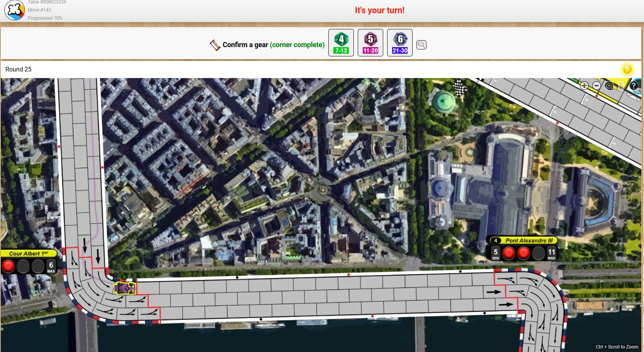The height and width of the screenshot is (352, 644).
Task: Pick gear 6 blue die
Action: pyautogui.click(x=399, y=43)
